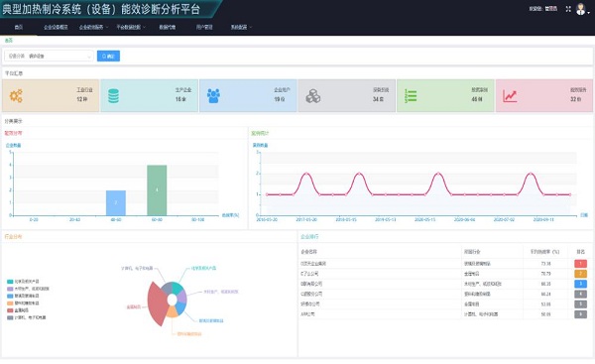Click the efficiency value 70.79 in the table
595x364 pixels.
coord(545,274)
